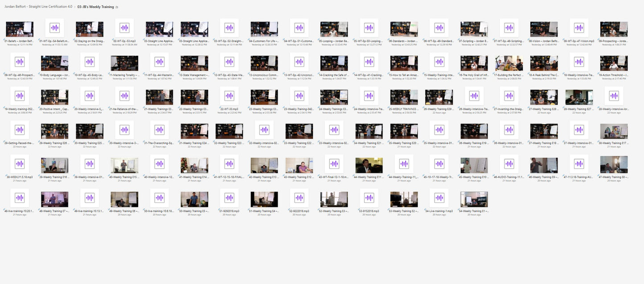
Task: Open the 53-9152018.mp3 audio icon
Action: [369, 198]
